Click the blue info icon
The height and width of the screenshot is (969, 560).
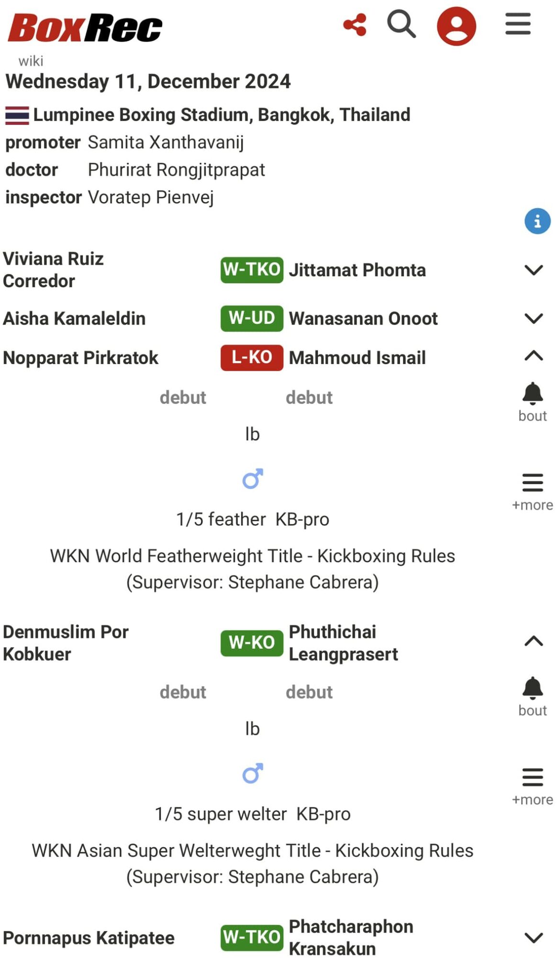click(537, 221)
